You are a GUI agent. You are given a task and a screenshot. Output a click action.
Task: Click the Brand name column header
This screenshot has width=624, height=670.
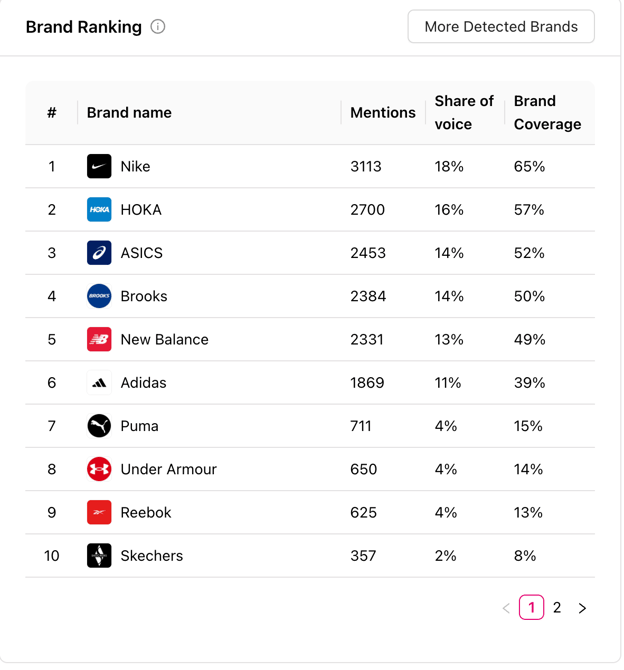129,113
